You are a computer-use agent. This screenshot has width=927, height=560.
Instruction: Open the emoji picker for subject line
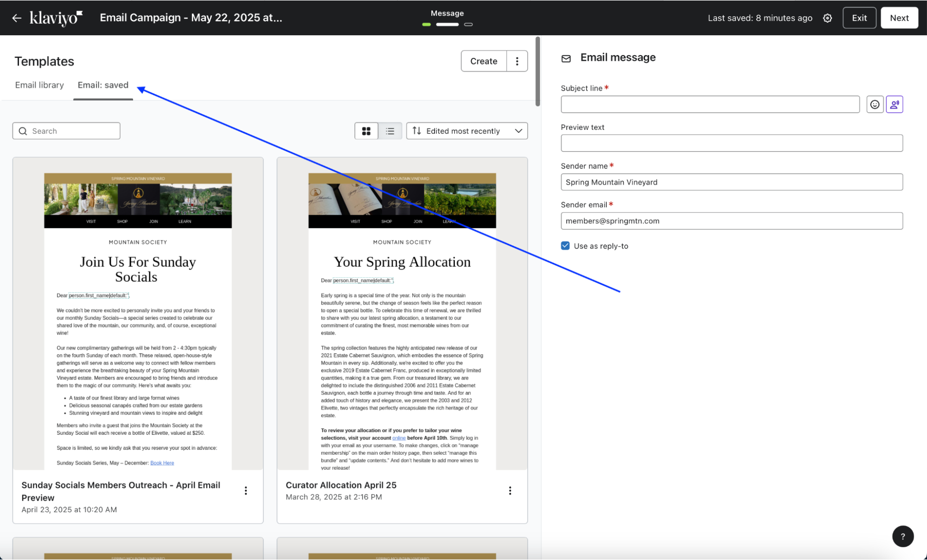coord(875,104)
